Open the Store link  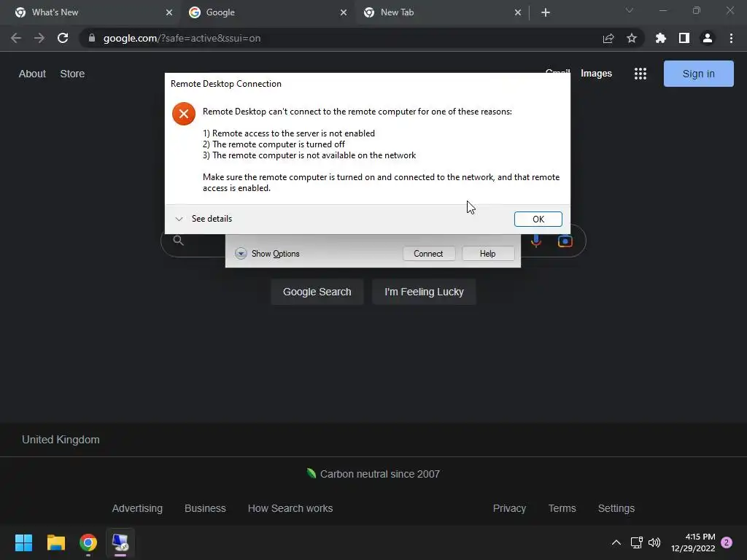[x=72, y=74]
